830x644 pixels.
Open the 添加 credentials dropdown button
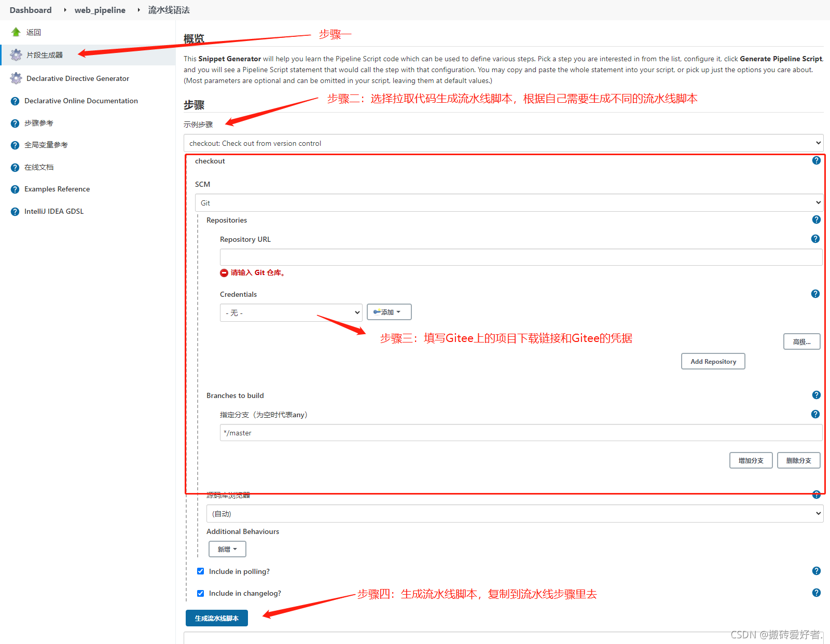pyautogui.click(x=389, y=312)
